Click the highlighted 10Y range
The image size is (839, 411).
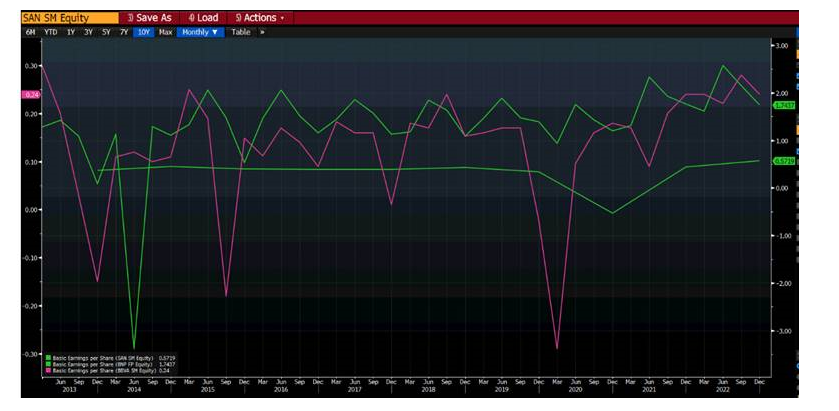144,32
